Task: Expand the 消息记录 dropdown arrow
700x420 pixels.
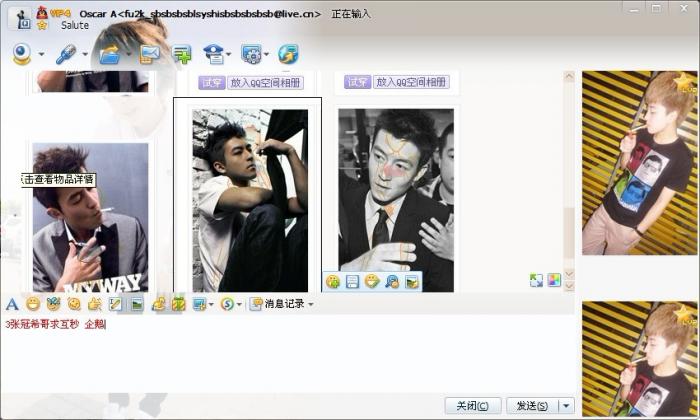Action: coord(311,304)
